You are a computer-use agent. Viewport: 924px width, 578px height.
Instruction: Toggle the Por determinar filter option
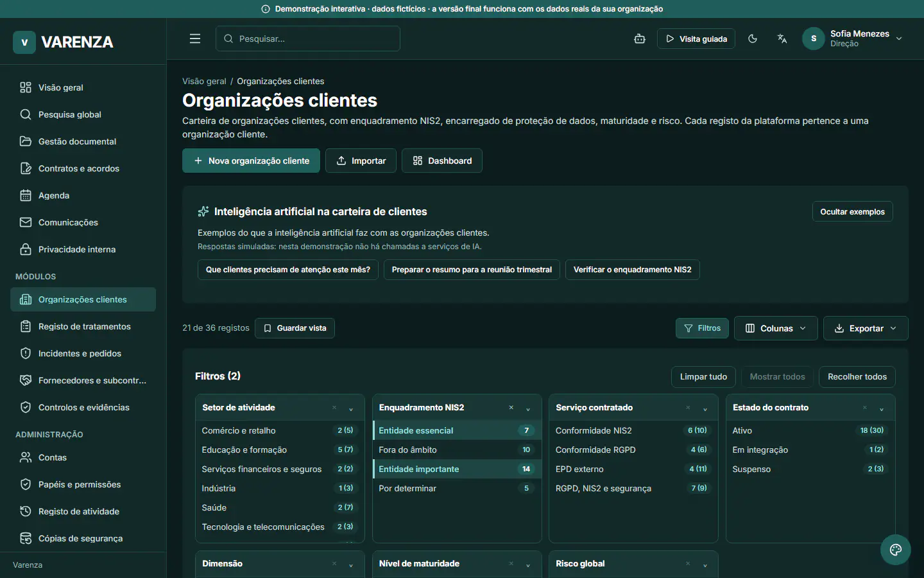(x=457, y=488)
